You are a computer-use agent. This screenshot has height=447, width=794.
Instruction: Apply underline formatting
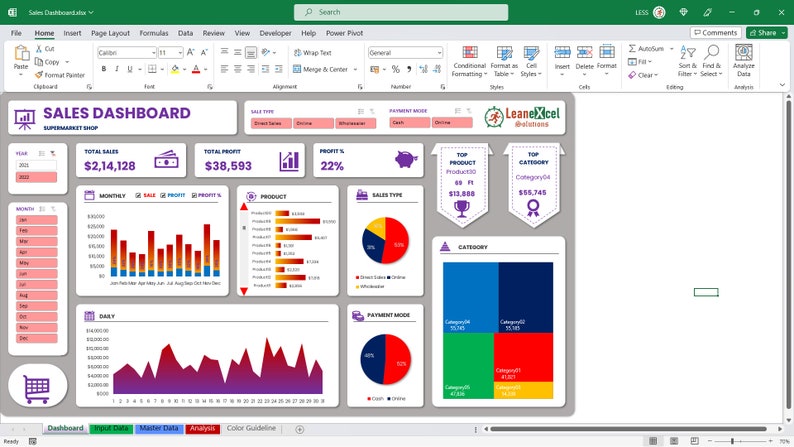coord(130,69)
